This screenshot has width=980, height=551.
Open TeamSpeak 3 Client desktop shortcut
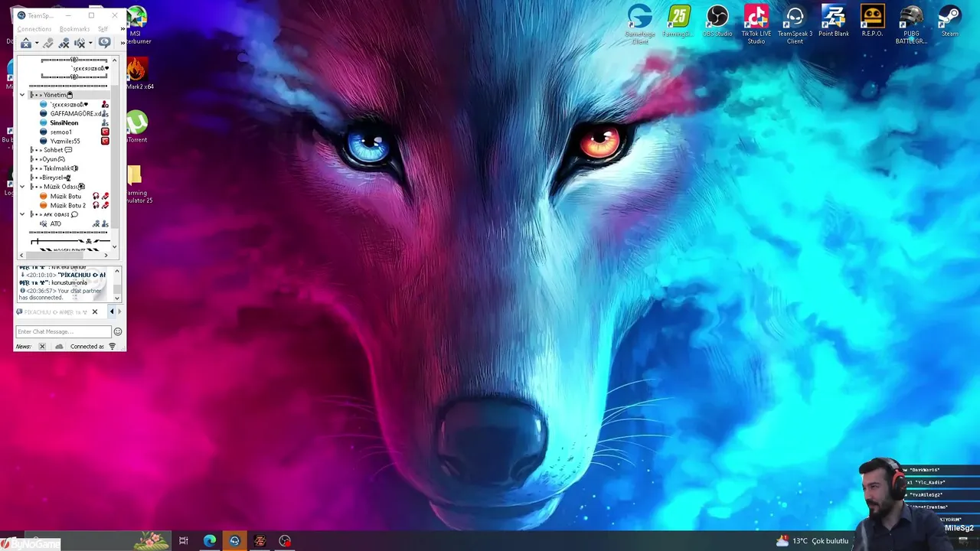click(795, 24)
